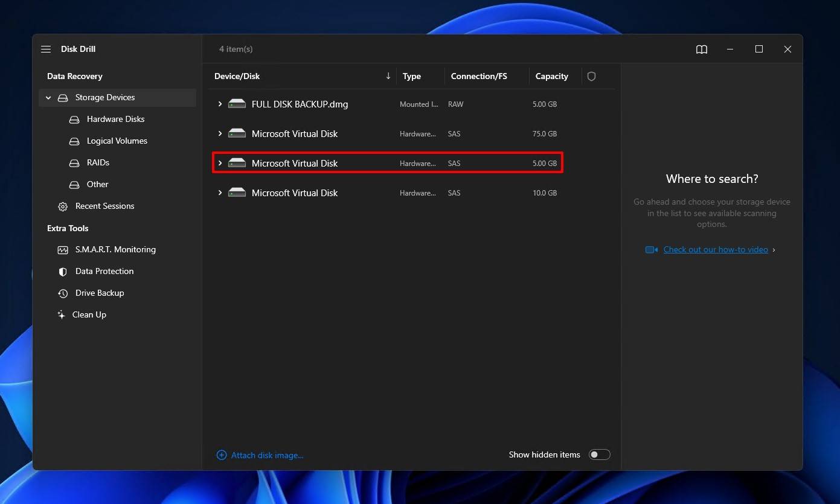
Task: Click the Recent Sessions gear icon
Action: coord(63,206)
